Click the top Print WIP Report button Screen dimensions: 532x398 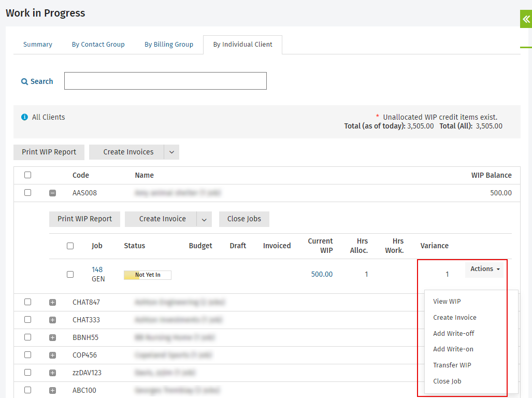coord(49,152)
